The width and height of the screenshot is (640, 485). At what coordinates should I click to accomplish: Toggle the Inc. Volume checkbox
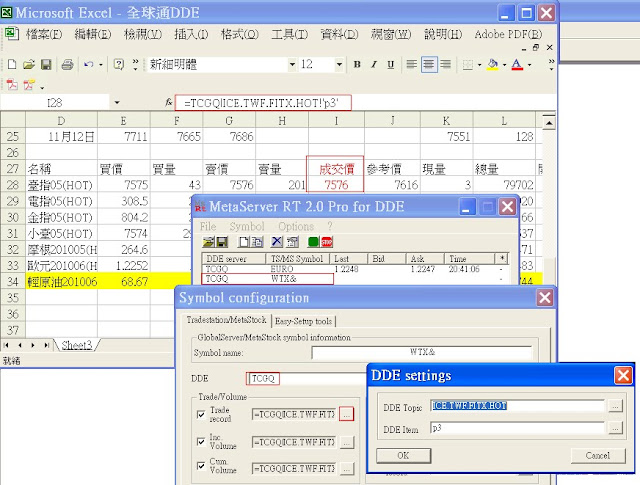point(201,441)
